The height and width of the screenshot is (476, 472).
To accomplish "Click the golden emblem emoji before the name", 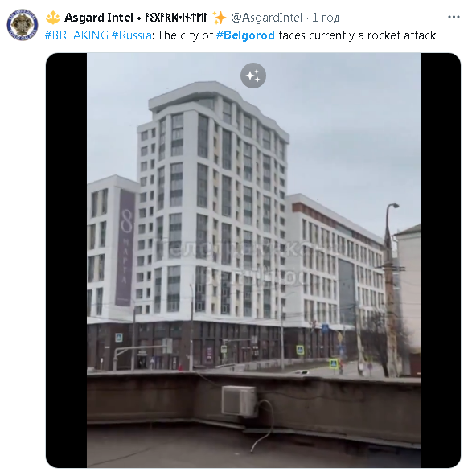I will 53,18.
